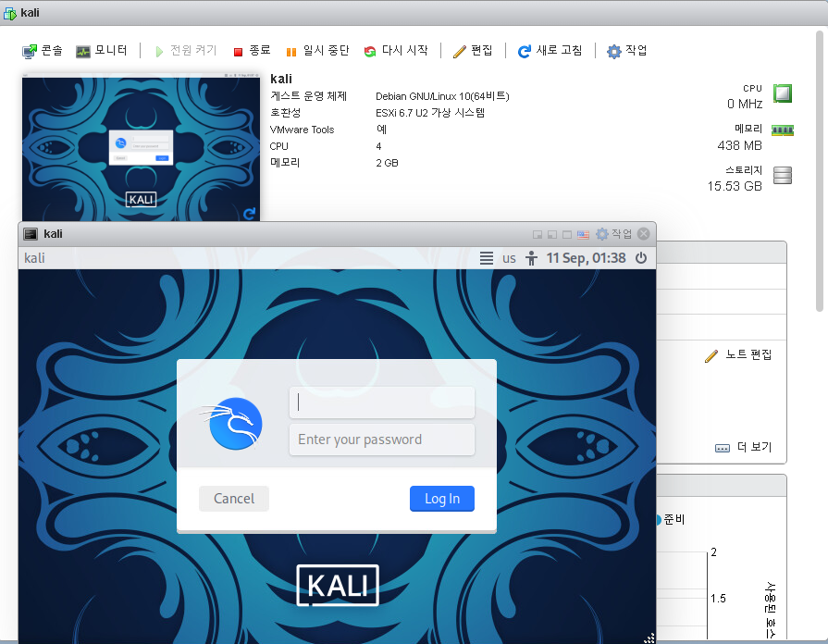This screenshot has width=828, height=644.
Task: Refresh with 새로 고침 button
Action: coord(550,51)
